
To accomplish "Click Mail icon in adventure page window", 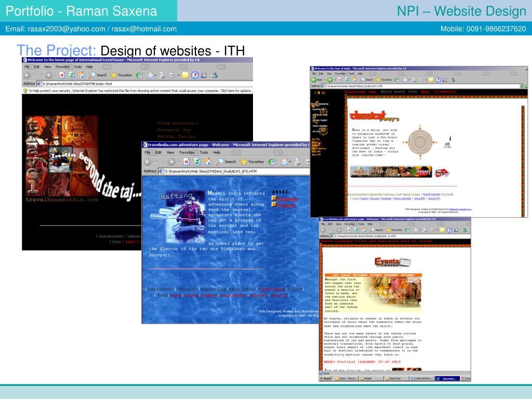I will coord(284,162).
